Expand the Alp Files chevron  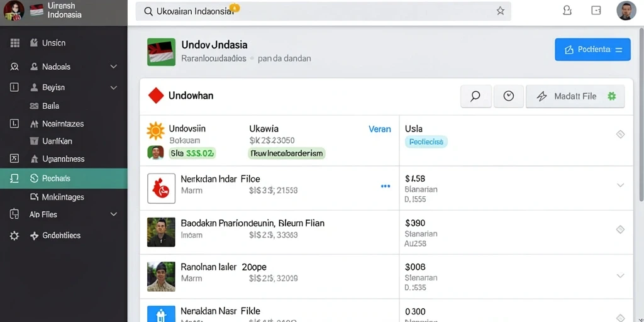114,214
